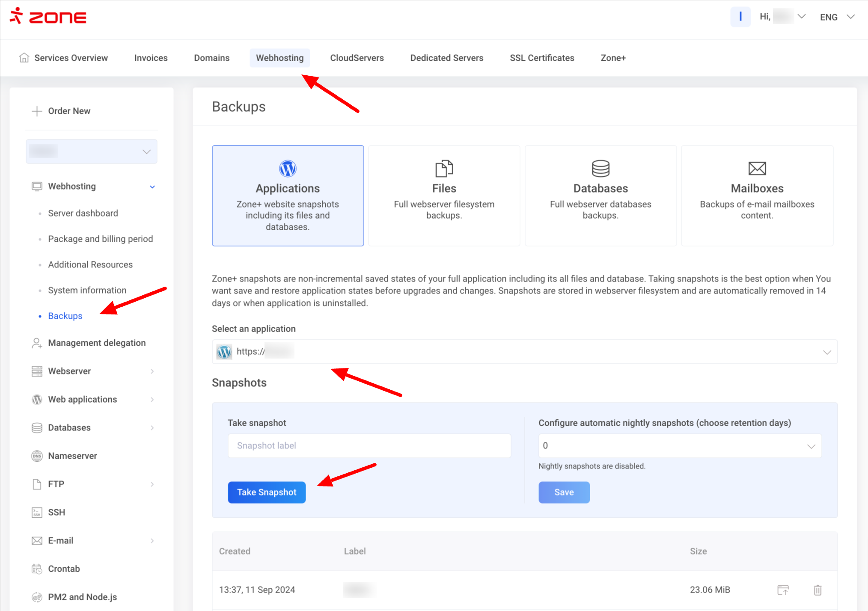868x611 pixels.
Task: Click the blue notification indicator at top
Action: [x=740, y=17]
